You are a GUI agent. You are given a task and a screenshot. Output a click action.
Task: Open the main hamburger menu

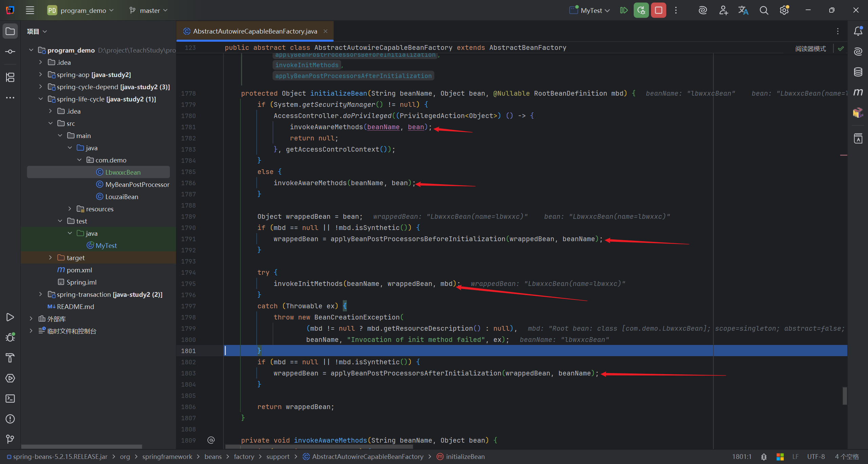coord(30,10)
